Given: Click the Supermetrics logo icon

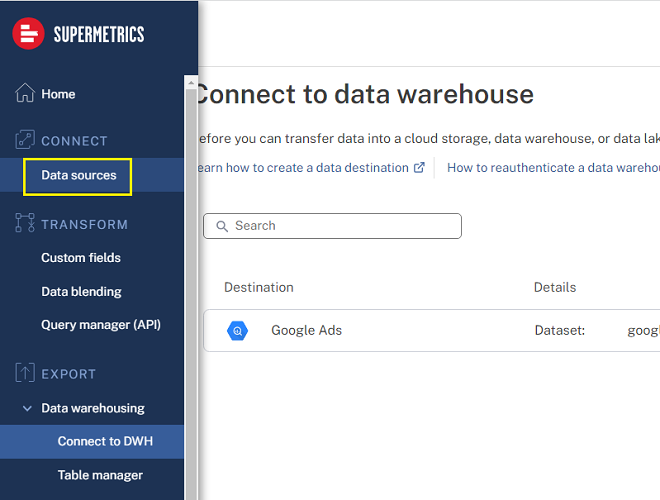Looking at the screenshot, I should pos(28,34).
